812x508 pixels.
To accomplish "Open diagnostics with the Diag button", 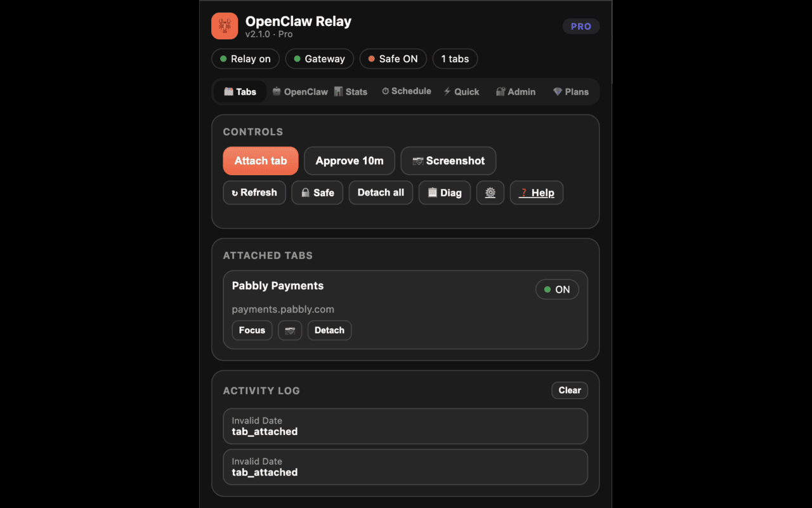I will coord(445,192).
